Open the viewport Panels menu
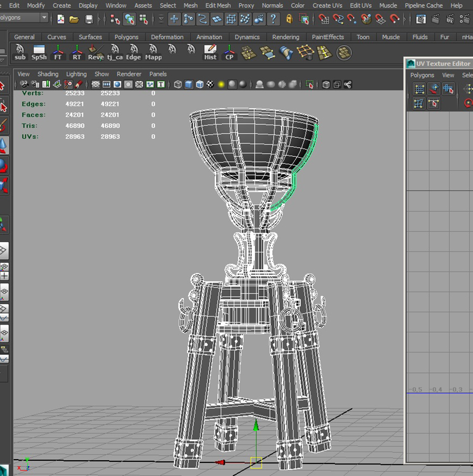 point(158,74)
